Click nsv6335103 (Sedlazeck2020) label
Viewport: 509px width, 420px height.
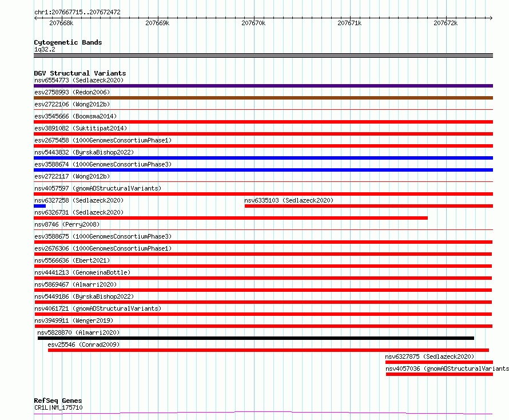click(289, 200)
